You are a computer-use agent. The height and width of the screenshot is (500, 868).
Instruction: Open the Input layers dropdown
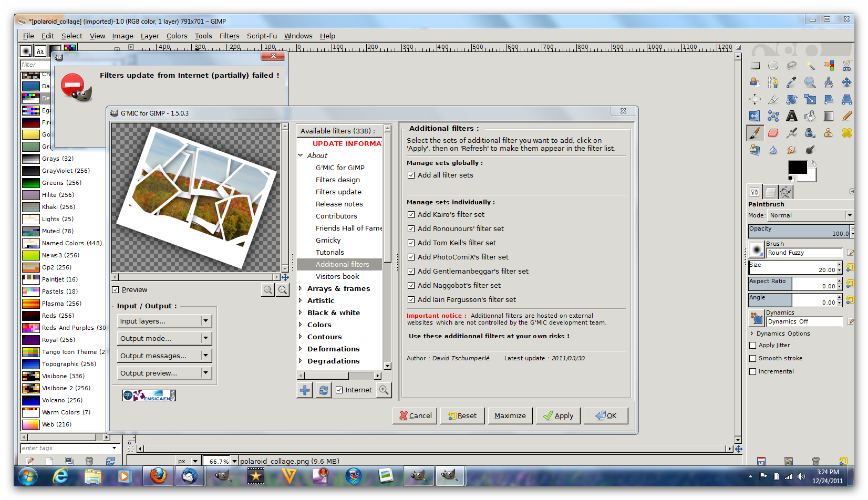tap(164, 321)
